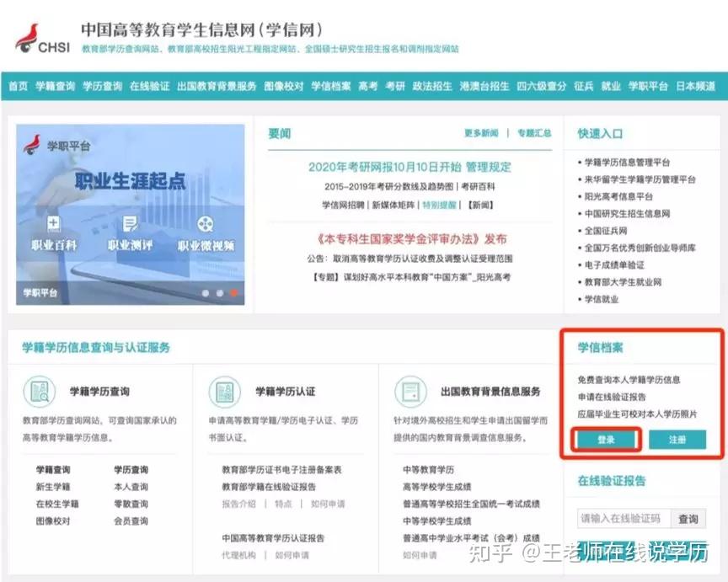
Task: Open 全国万名优秀创新创业导师库 quick entry
Action: pos(640,248)
